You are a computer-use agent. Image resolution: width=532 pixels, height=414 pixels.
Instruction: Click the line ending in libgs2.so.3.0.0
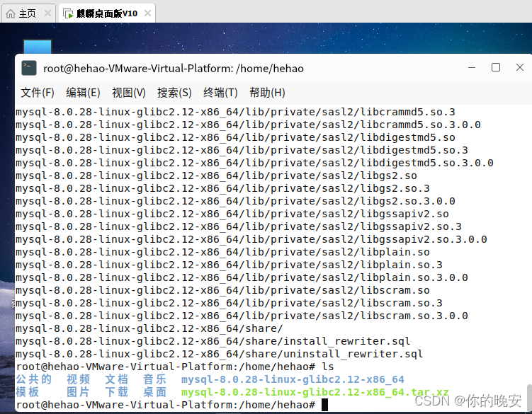click(x=235, y=201)
